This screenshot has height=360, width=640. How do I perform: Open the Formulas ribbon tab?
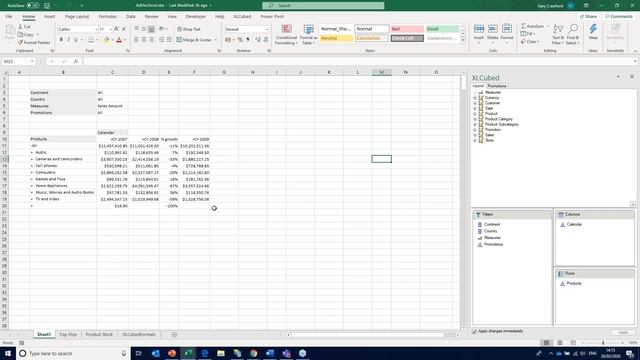pyautogui.click(x=107, y=17)
